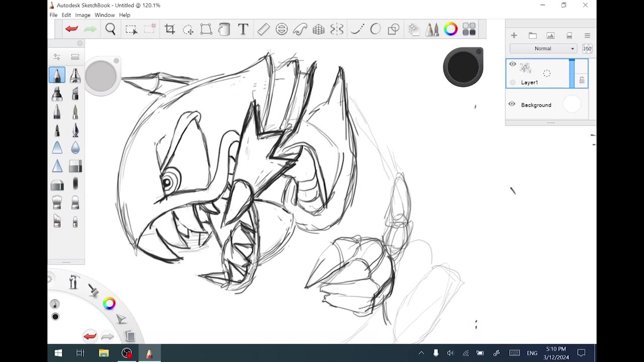The image size is (644, 362).
Task: Click the green Redo arrow in top toolbar
Action: coord(90,29)
